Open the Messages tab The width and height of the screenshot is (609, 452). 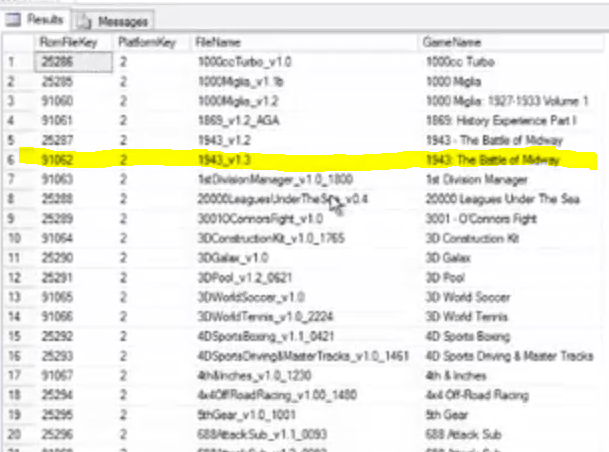click(x=113, y=21)
